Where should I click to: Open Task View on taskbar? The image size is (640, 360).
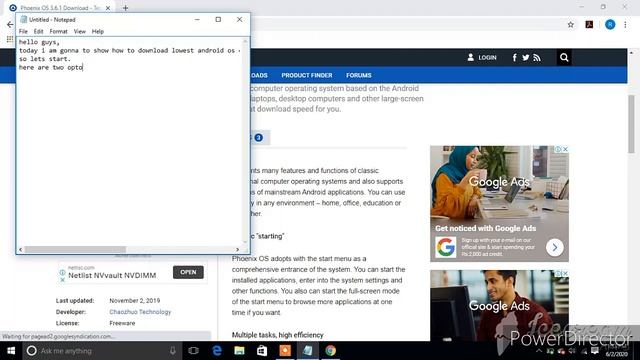coord(193,351)
